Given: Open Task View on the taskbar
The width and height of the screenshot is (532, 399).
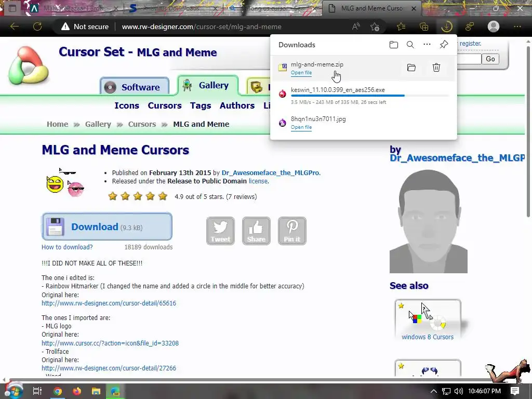Looking at the screenshot, I should tap(37, 391).
